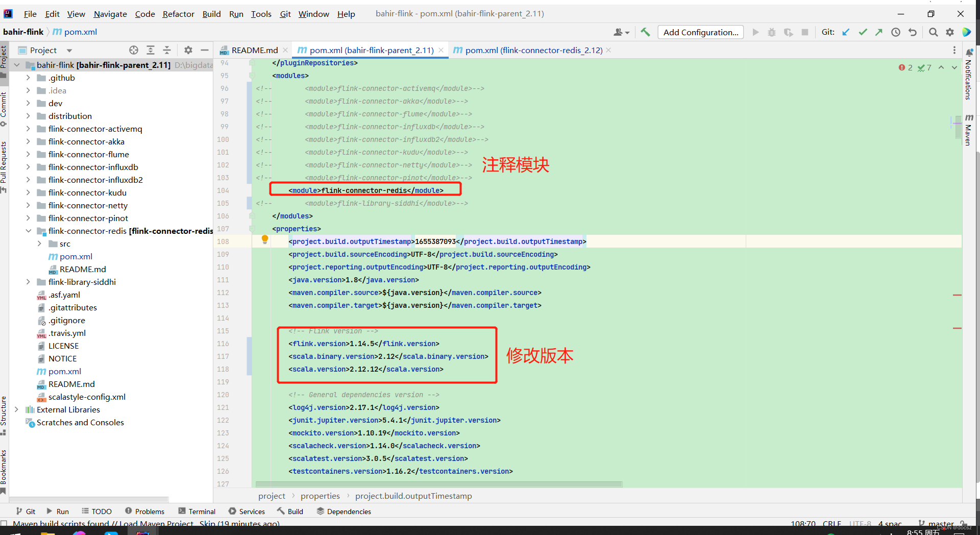This screenshot has height=535, width=980.
Task: Click the Git Rollback icon
Action: pos(913,32)
